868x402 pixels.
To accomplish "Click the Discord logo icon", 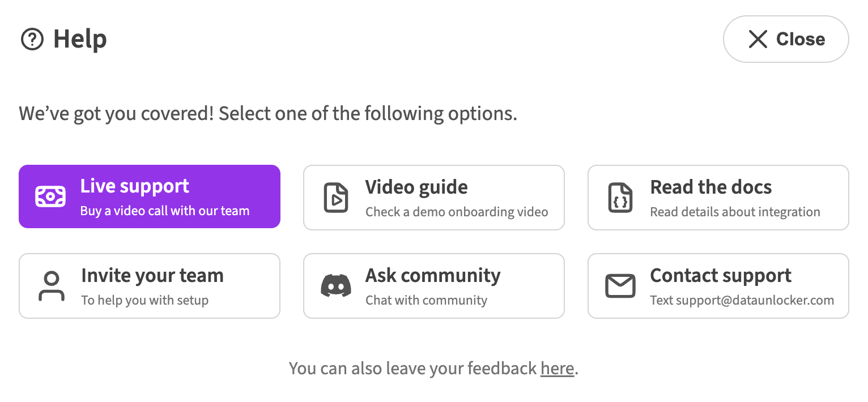I will pos(335,286).
